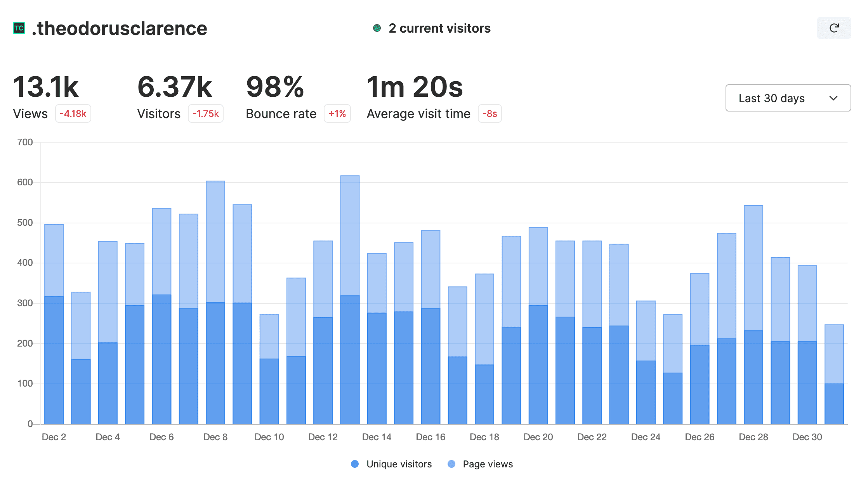Click the 2 current visitors text
The width and height of the screenshot is (868, 481).
(x=440, y=28)
